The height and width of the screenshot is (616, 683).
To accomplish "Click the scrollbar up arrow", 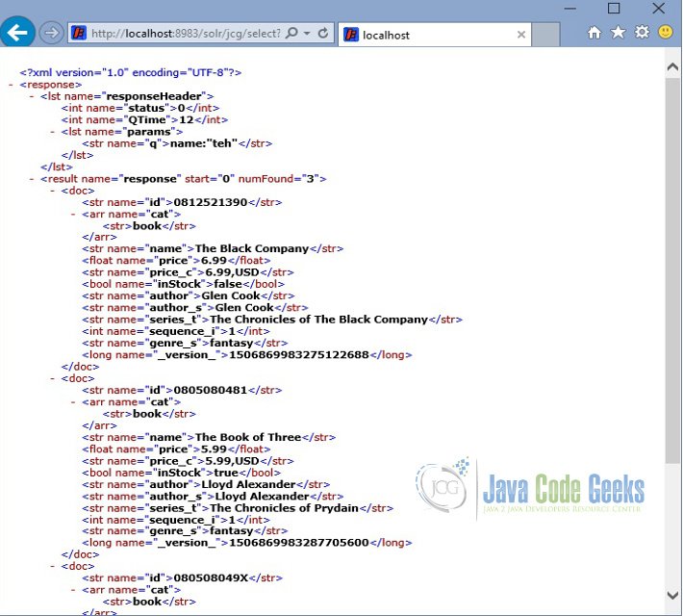I will point(672,66).
